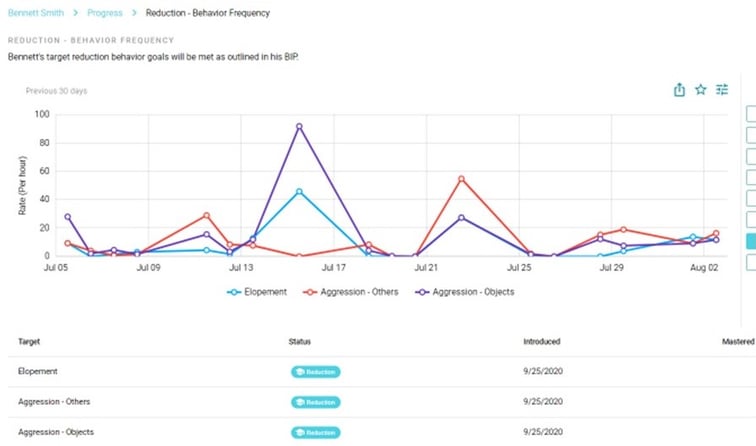Image resolution: width=756 pixels, height=446 pixels.
Task: Click Aggression - Others Reduction status badge
Action: [315, 402]
